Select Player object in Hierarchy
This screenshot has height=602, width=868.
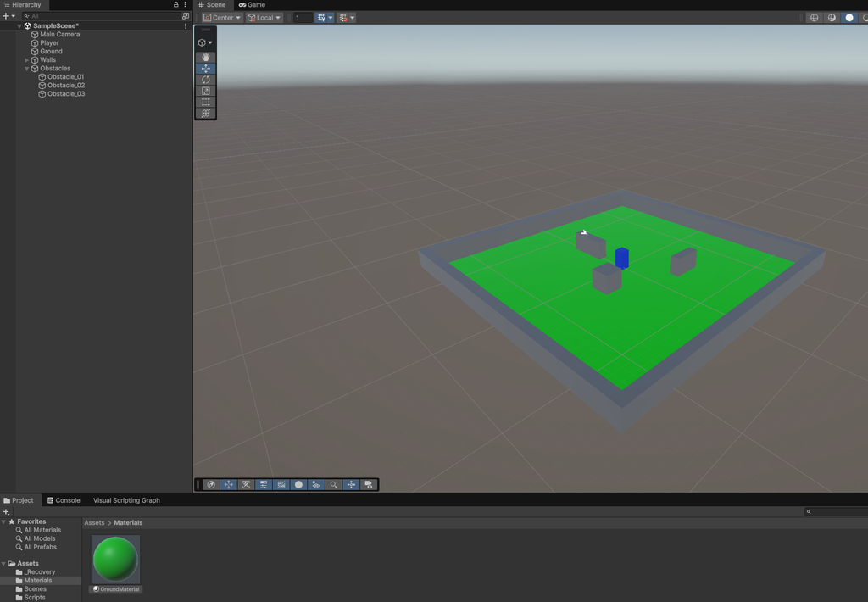click(49, 42)
